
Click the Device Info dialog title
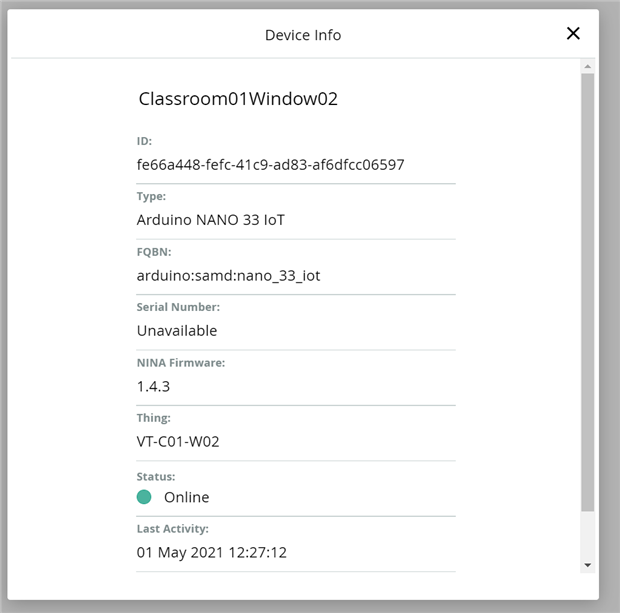[303, 35]
